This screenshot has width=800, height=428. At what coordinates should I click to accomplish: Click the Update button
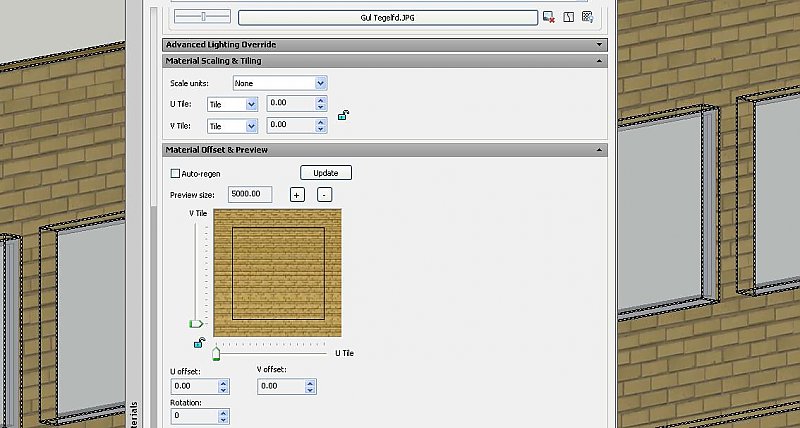326,172
